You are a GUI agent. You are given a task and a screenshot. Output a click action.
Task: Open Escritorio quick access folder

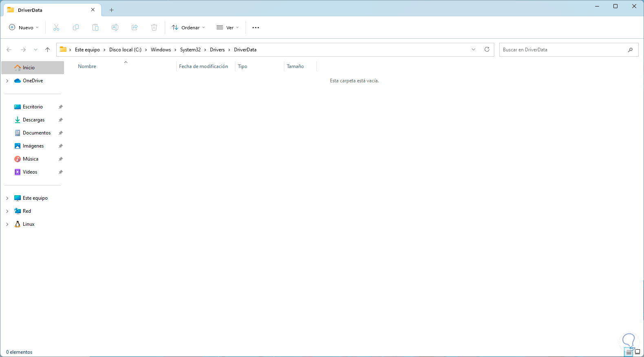coord(33,107)
